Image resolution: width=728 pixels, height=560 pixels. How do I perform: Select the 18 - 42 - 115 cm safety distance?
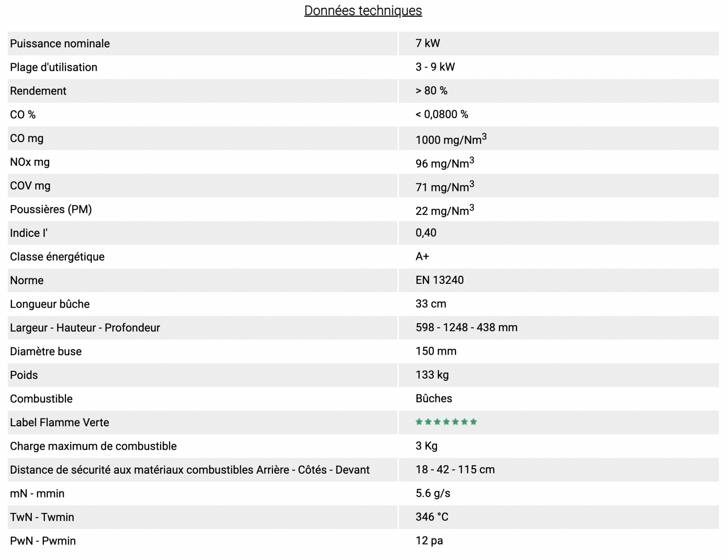tap(455, 470)
